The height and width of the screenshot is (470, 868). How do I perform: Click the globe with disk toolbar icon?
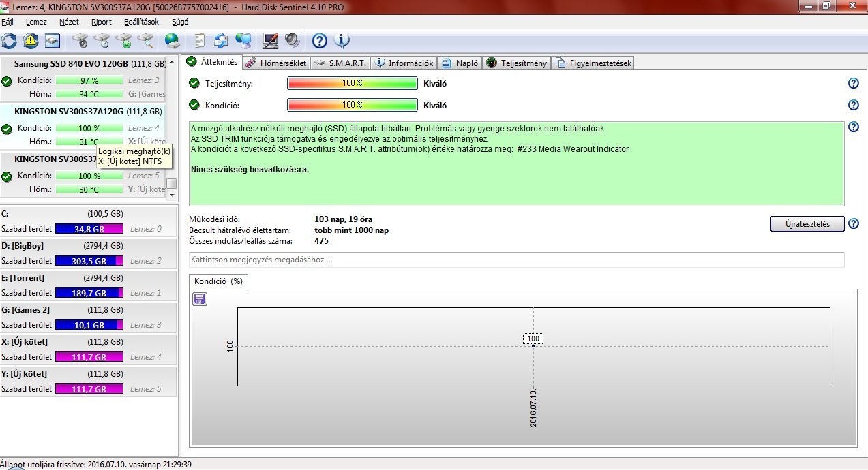pos(173,41)
